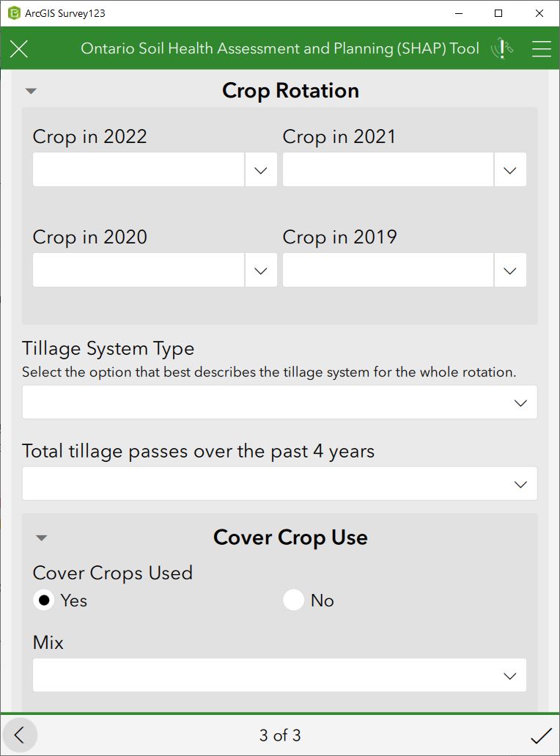Open the Tillage System Type dropdown

pyautogui.click(x=520, y=402)
